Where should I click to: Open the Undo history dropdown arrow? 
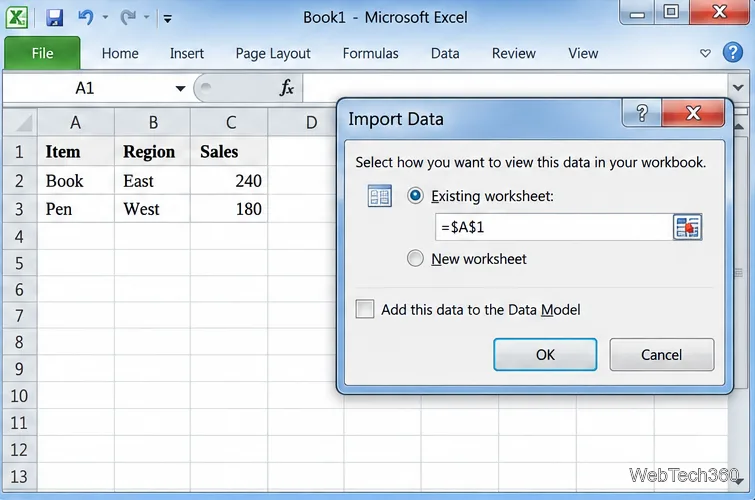point(105,18)
